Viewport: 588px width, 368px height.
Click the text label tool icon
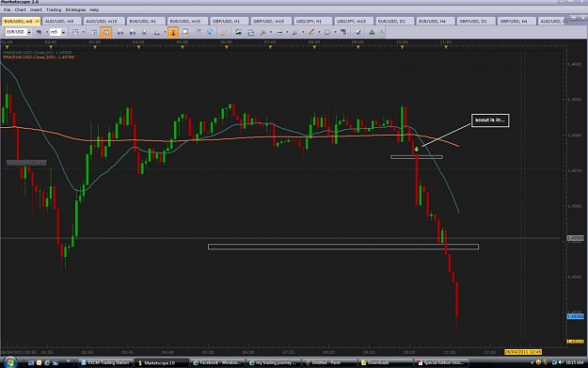(343, 32)
